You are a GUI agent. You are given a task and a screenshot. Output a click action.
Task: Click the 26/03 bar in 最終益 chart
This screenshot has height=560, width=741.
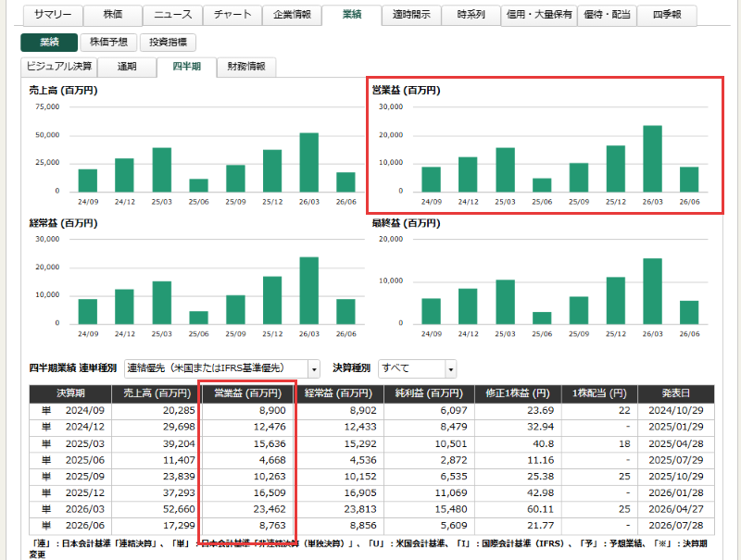(652, 292)
